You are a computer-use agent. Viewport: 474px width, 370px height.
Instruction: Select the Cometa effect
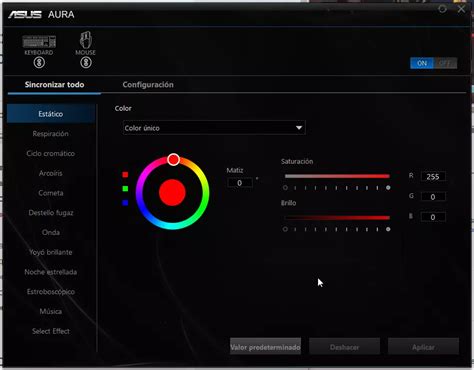pyautogui.click(x=51, y=193)
